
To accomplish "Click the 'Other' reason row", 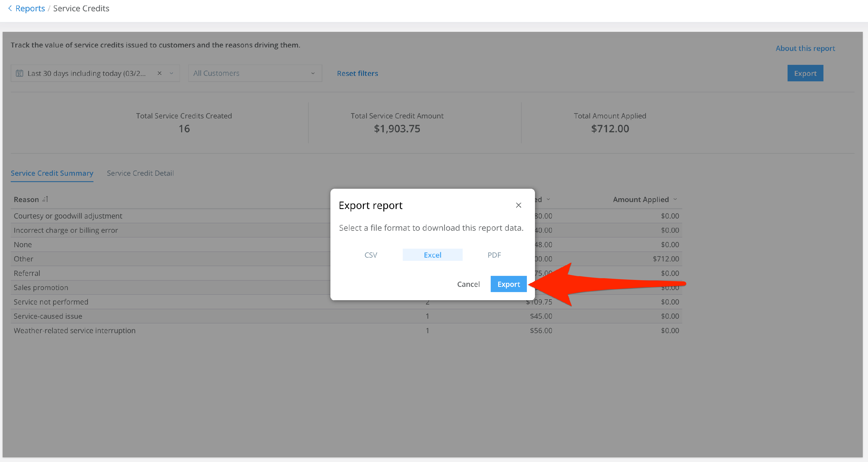I will point(346,259).
